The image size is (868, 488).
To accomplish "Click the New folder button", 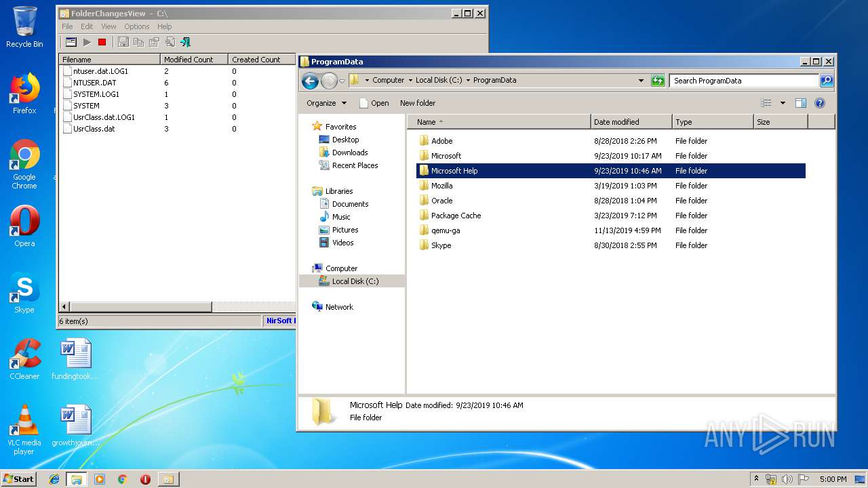I will (418, 103).
